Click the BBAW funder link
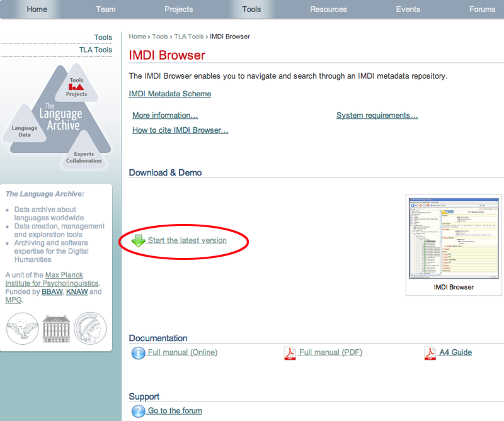Screen dimensions: 504x421 click(x=52, y=291)
